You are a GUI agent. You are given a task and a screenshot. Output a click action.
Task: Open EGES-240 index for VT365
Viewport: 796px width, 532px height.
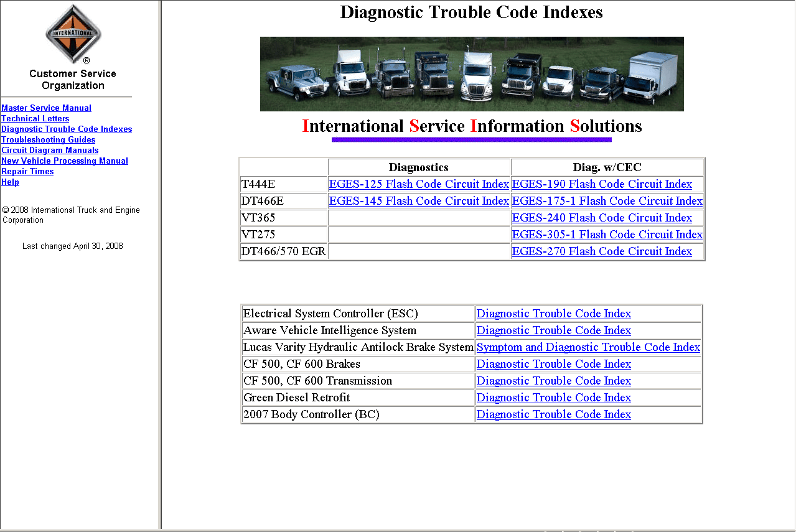click(602, 218)
